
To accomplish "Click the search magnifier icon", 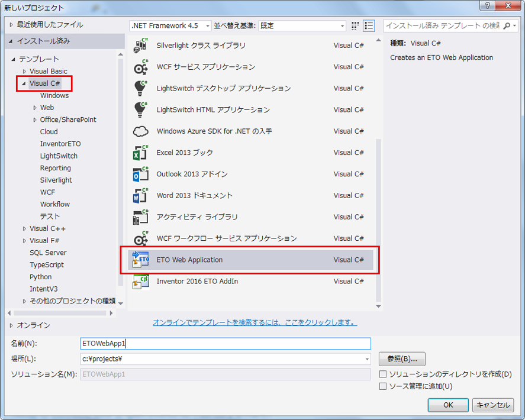I will point(506,26).
